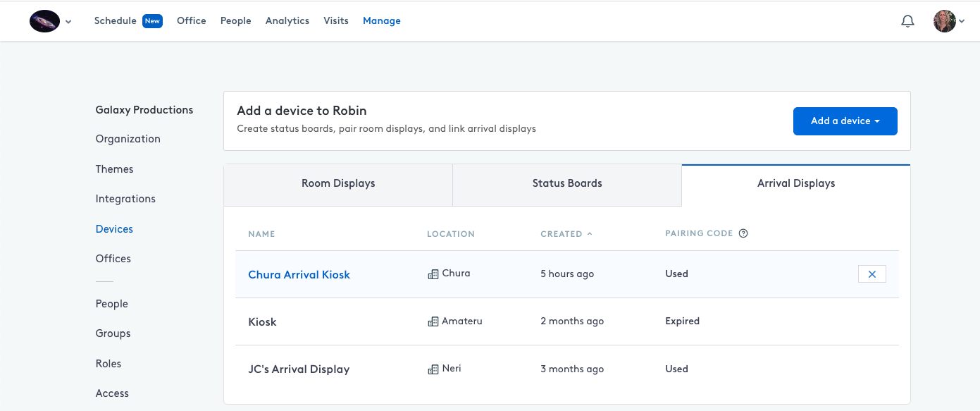Expand the organization switcher chevron

[68, 22]
